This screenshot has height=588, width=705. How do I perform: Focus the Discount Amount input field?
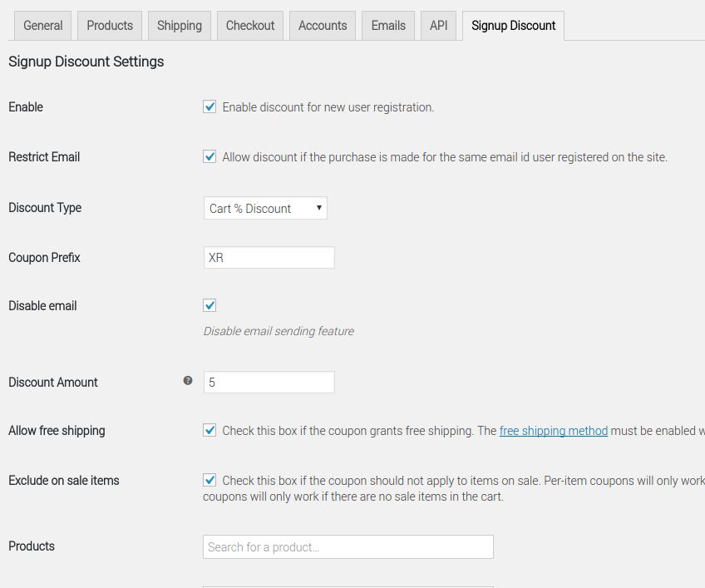[269, 382]
